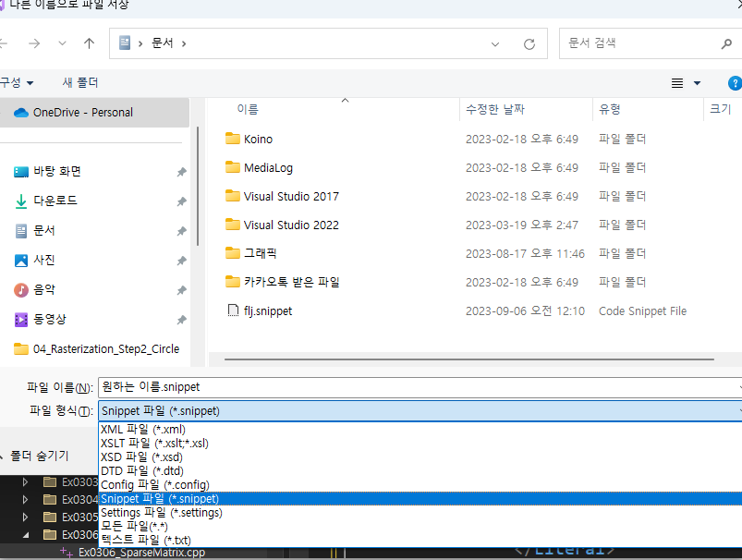Open recent locations chevron next to forward arrow

62,43
